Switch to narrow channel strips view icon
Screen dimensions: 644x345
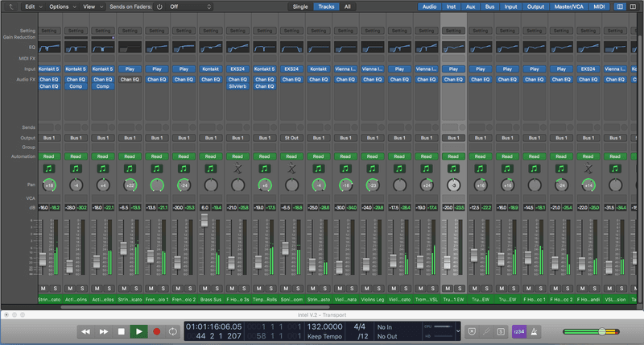click(x=620, y=6)
